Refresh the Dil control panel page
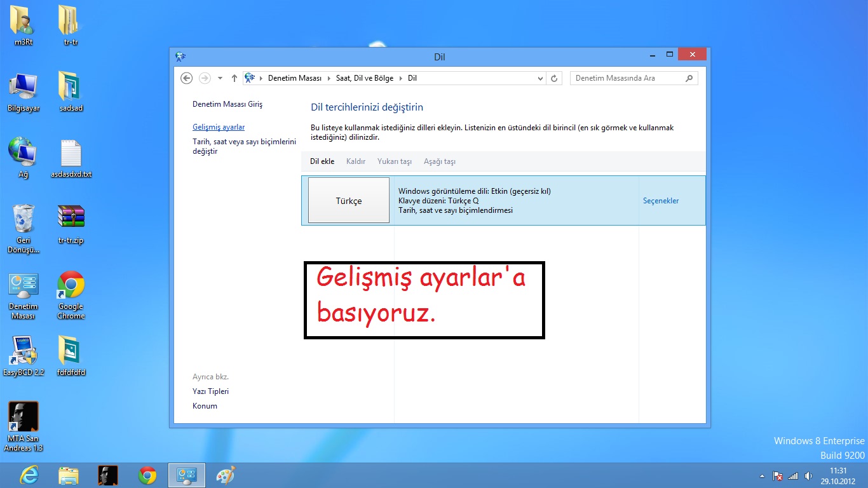The width and height of the screenshot is (868, 488). coord(554,78)
